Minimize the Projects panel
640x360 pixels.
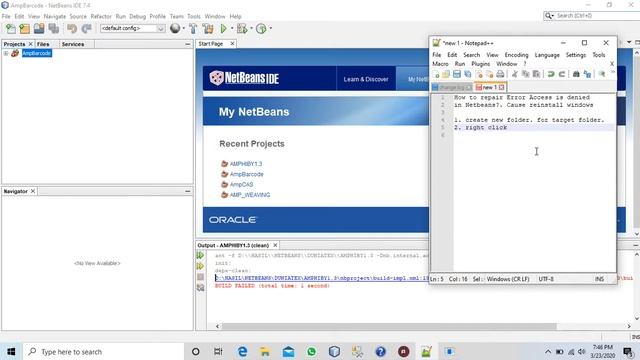click(188, 44)
